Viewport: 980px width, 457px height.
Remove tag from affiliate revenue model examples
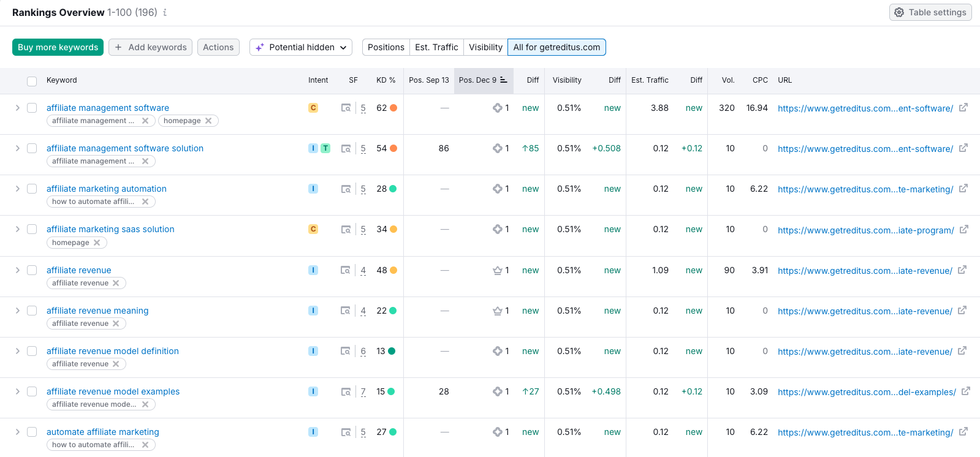[x=145, y=404]
